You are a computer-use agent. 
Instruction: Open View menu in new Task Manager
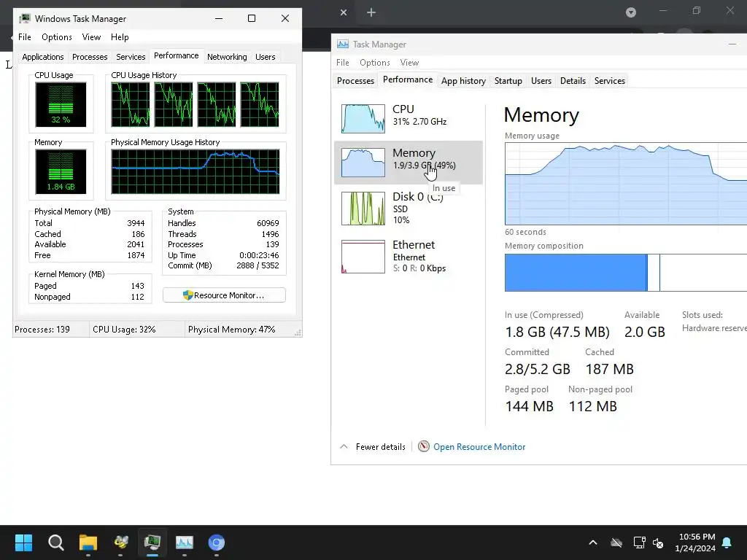click(409, 63)
